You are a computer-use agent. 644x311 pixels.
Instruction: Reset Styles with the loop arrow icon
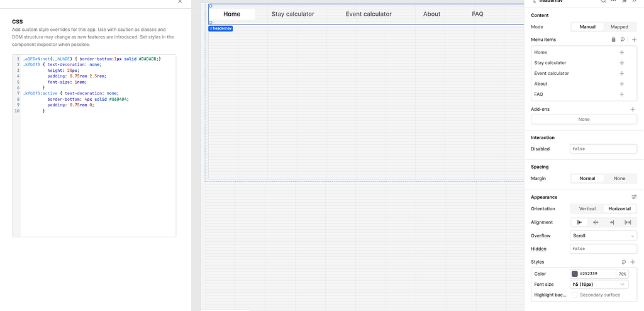pyautogui.click(x=624, y=262)
